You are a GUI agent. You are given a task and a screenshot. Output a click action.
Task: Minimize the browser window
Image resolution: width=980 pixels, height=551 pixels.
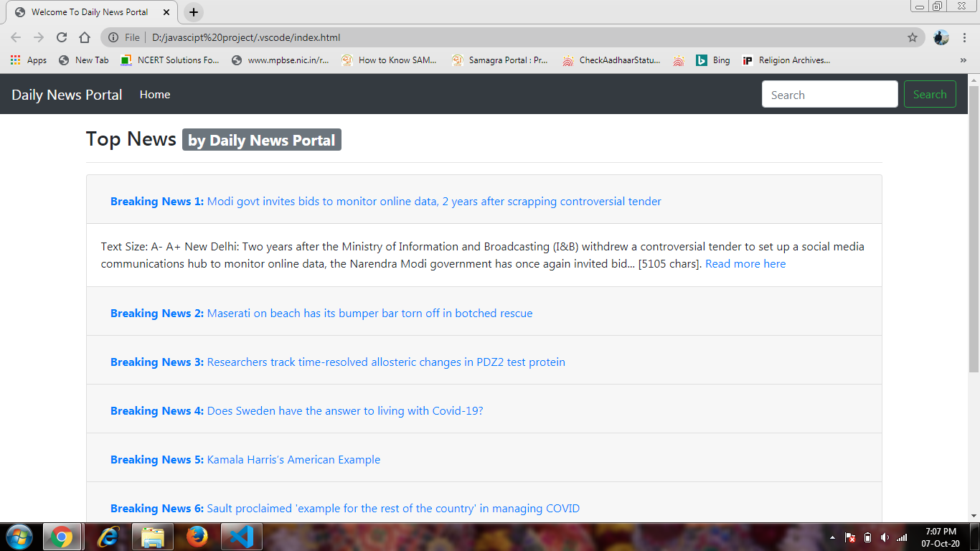pos(920,6)
